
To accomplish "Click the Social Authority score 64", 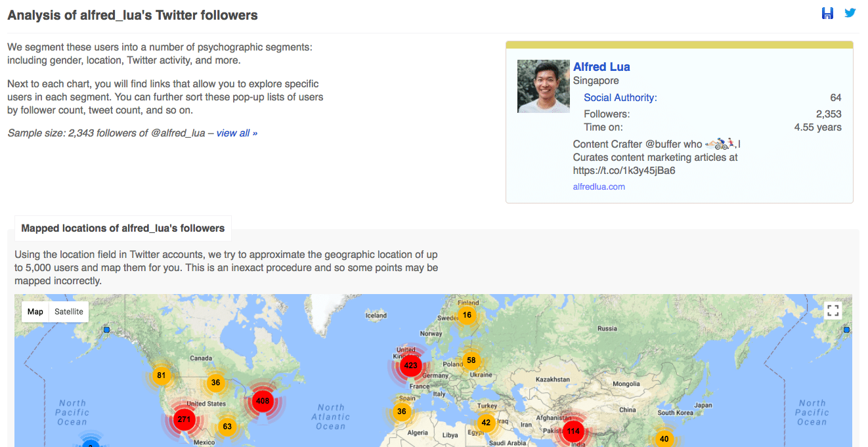I will pyautogui.click(x=836, y=98).
